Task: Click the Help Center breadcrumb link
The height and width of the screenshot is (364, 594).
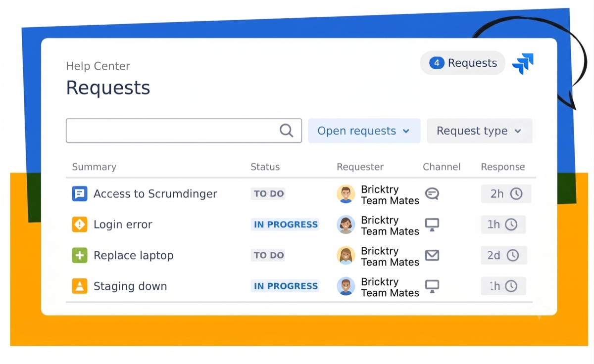Action: pos(98,66)
